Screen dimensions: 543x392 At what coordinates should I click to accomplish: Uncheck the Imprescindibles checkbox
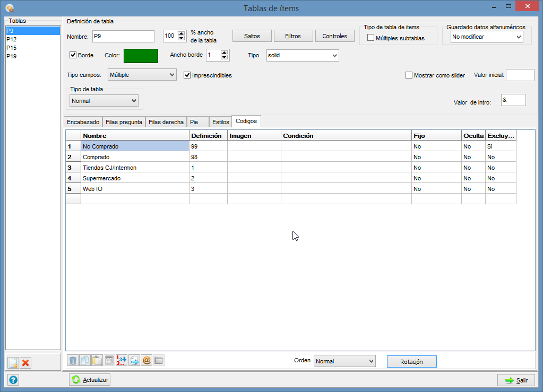pyautogui.click(x=187, y=75)
